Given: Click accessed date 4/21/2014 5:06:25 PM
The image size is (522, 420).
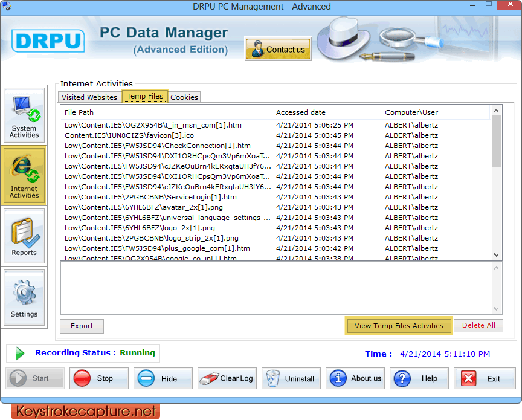Looking at the screenshot, I should (315, 125).
